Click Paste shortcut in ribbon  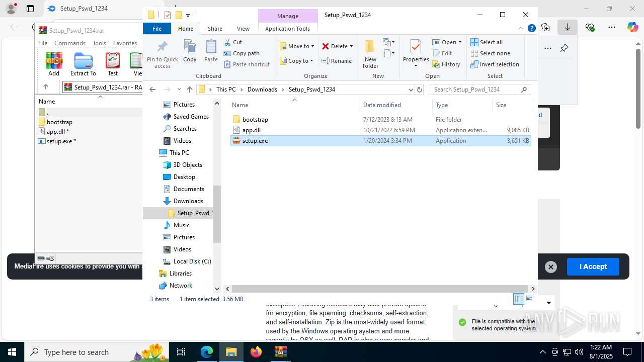tap(247, 64)
